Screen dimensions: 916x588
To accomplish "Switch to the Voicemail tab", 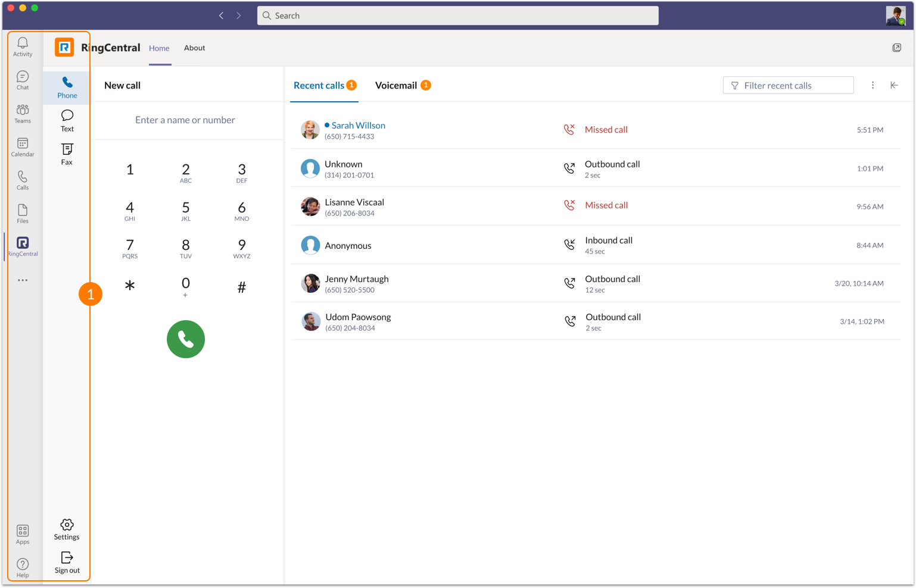I will click(x=396, y=85).
